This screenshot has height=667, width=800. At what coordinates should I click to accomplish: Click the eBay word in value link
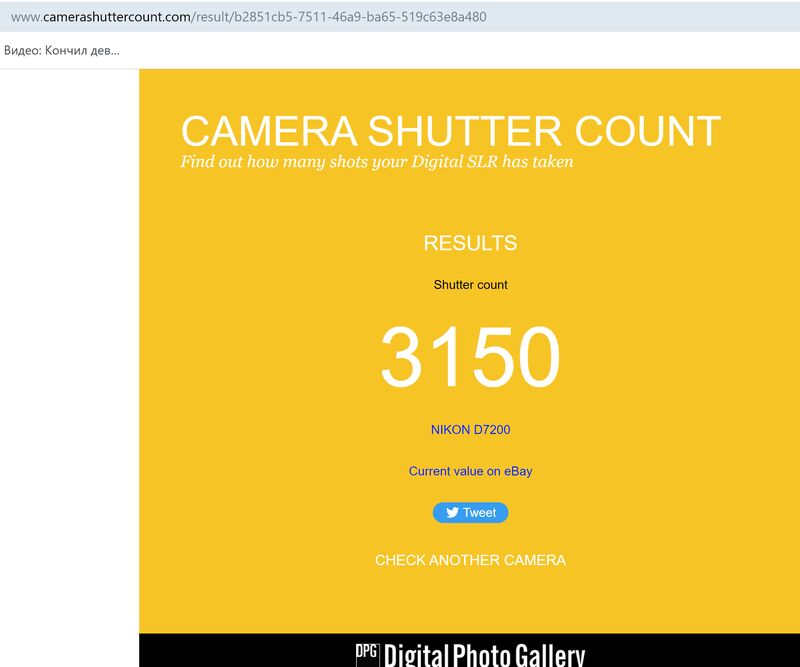(x=517, y=471)
